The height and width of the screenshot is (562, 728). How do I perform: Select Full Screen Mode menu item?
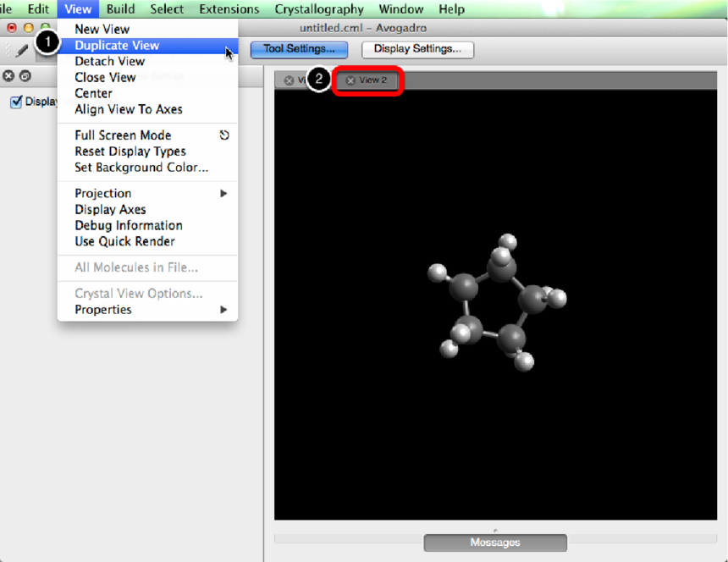tap(123, 135)
